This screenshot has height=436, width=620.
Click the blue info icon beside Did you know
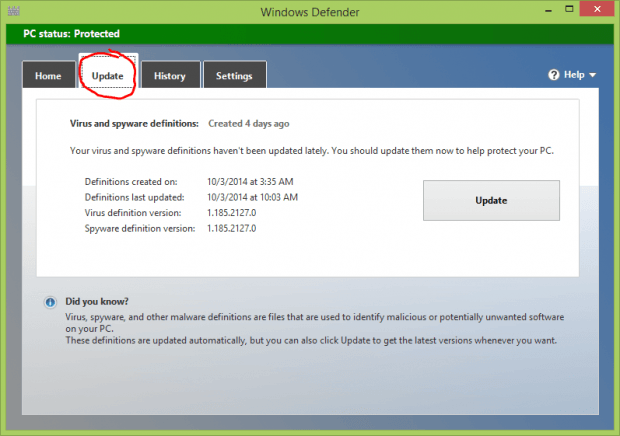49,302
